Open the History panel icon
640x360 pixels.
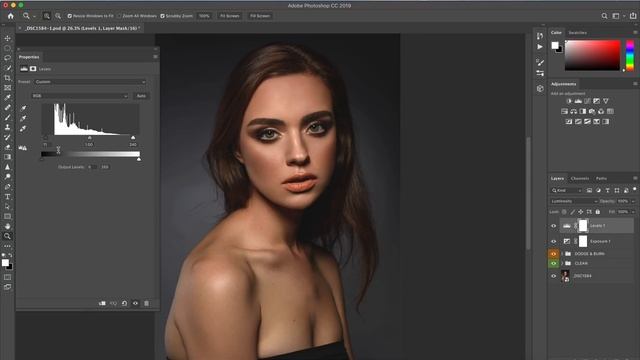[x=540, y=36]
